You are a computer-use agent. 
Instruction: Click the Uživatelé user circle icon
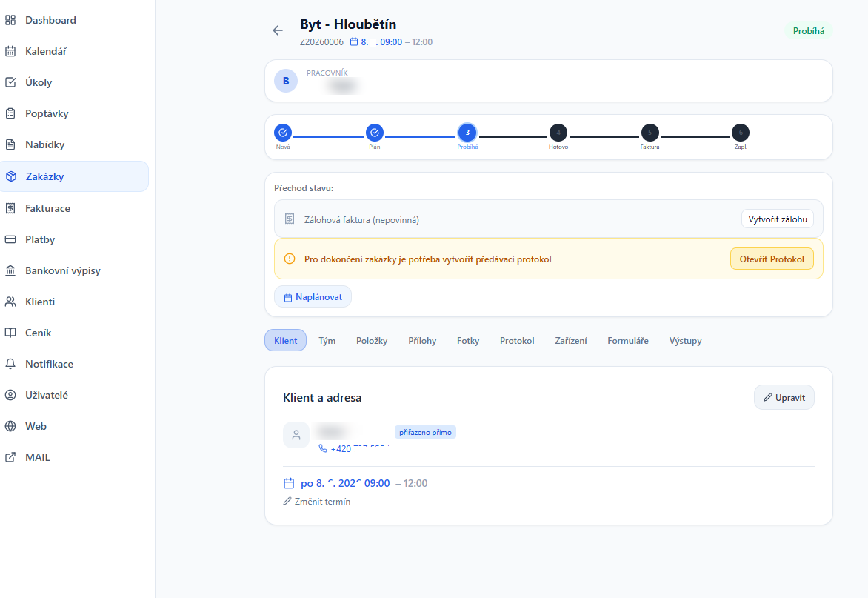click(x=10, y=395)
